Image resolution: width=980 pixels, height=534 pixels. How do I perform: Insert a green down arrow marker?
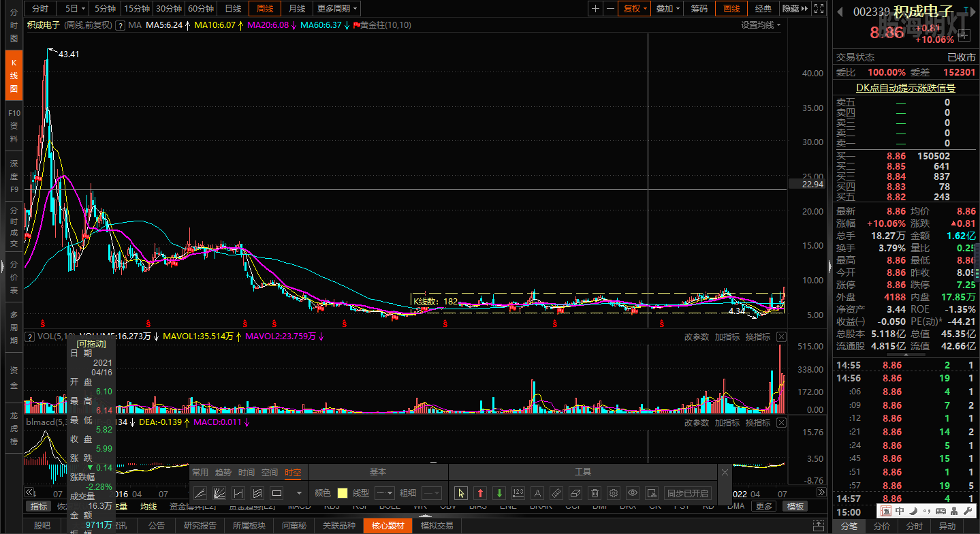[499, 493]
